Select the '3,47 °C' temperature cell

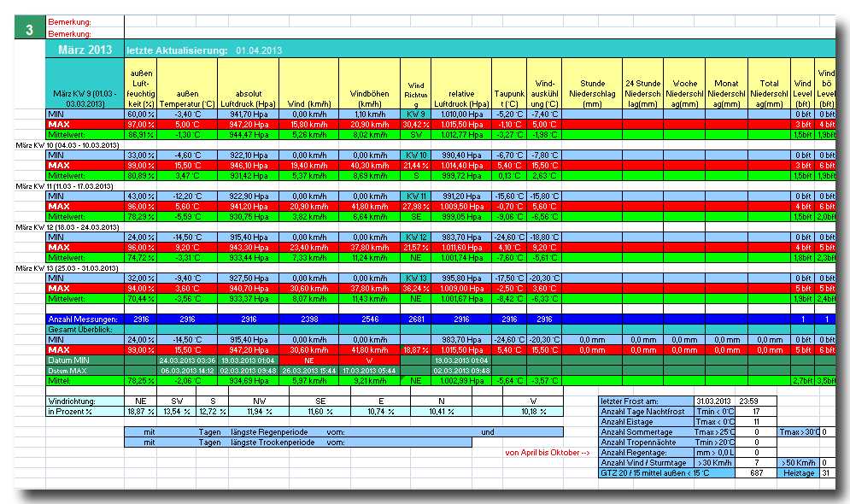(x=187, y=176)
